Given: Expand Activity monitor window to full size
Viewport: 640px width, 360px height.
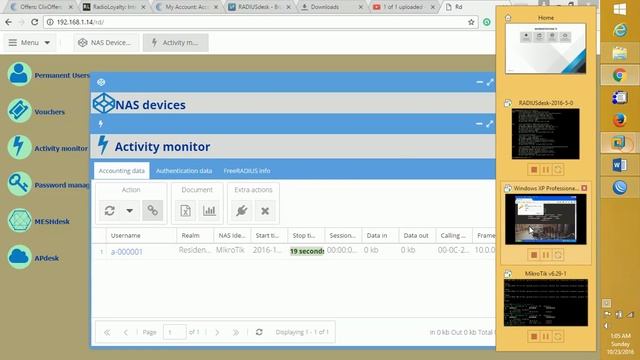Looking at the screenshot, I should pyautogui.click(x=489, y=124).
